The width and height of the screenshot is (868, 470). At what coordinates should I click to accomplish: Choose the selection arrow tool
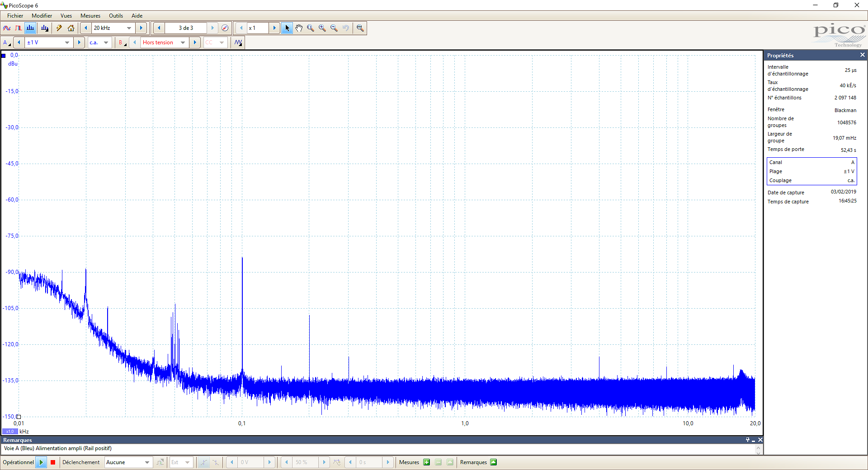click(287, 28)
